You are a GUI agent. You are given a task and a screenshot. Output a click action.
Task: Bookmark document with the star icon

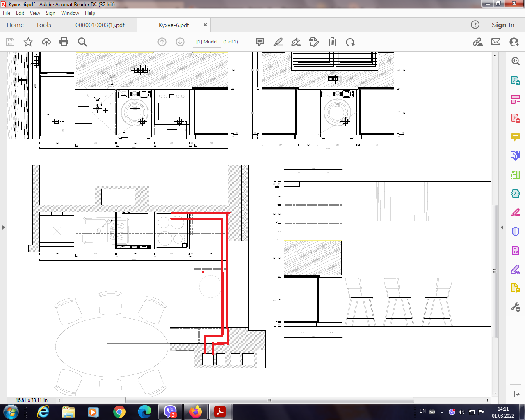tap(28, 42)
